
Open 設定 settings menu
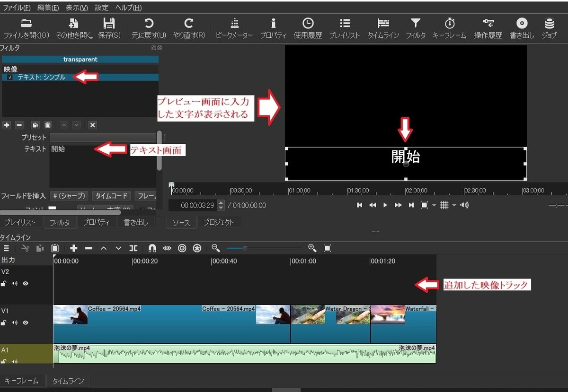[x=101, y=8]
